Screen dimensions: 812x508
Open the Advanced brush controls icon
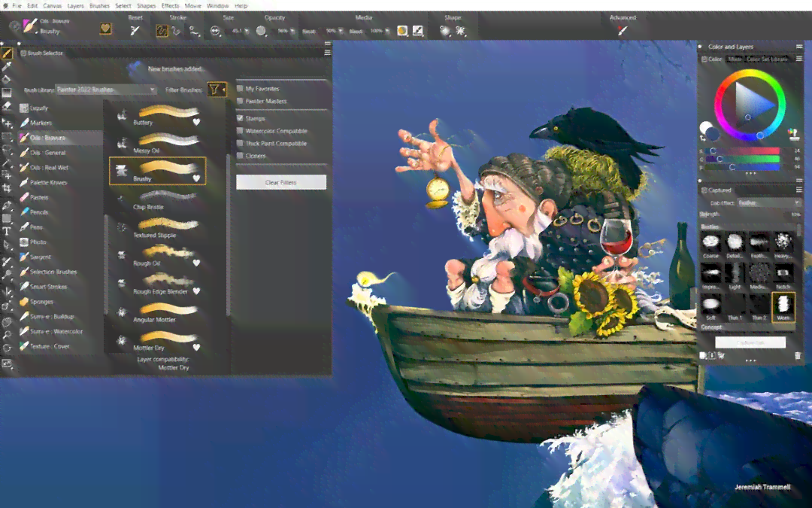tap(622, 31)
